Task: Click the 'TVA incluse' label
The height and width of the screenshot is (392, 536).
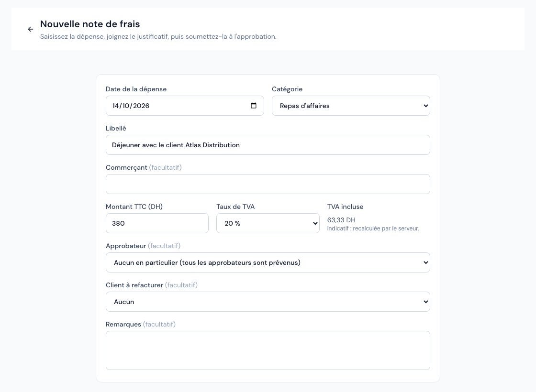Action: click(345, 207)
